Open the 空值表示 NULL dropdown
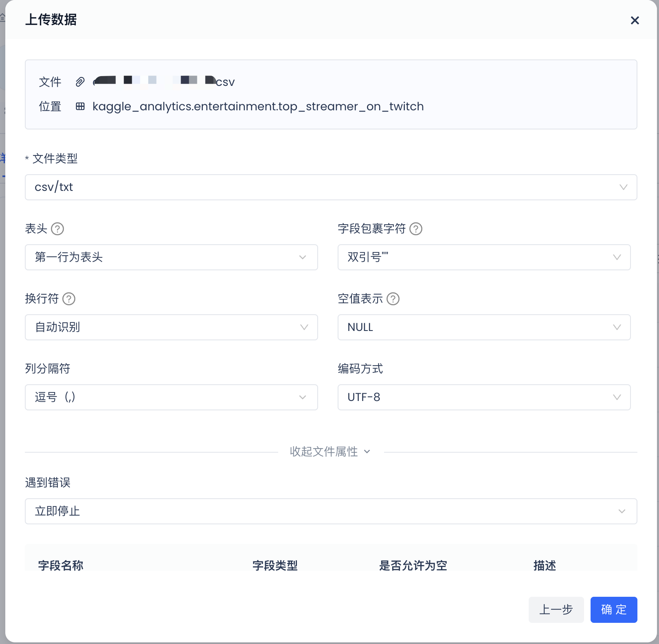 [x=483, y=327]
